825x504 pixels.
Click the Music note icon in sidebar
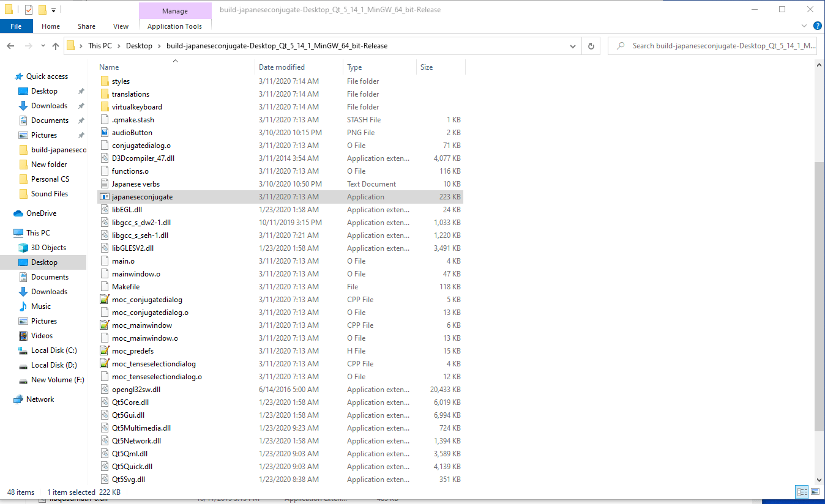23,306
